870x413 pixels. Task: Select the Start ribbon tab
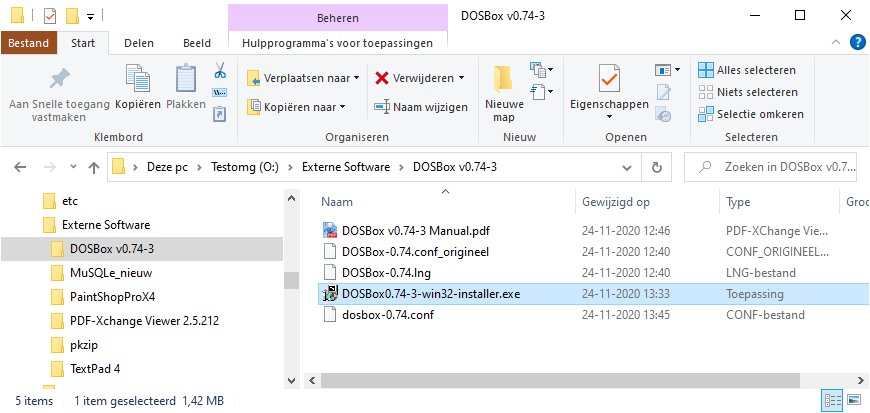point(83,43)
